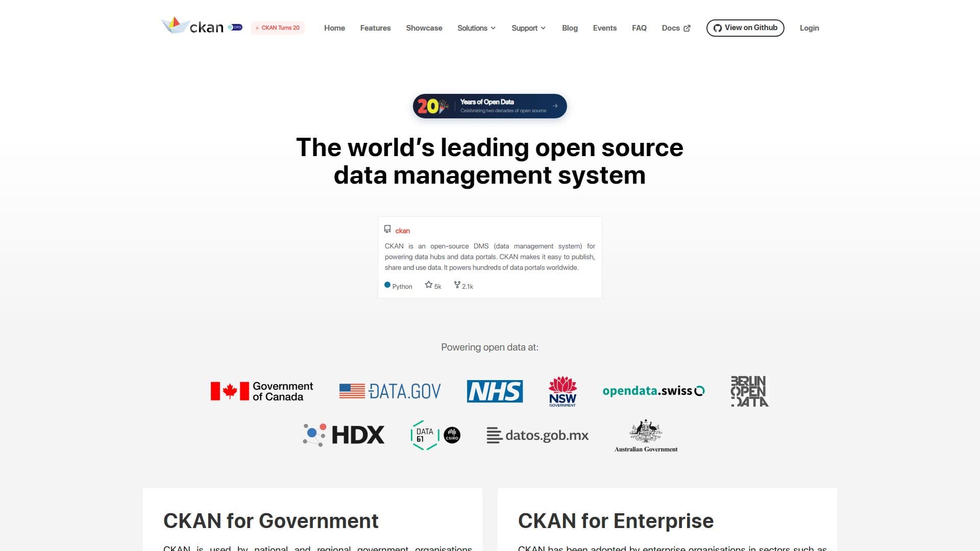
Task: Click the blue Python language dot
Action: tap(387, 285)
